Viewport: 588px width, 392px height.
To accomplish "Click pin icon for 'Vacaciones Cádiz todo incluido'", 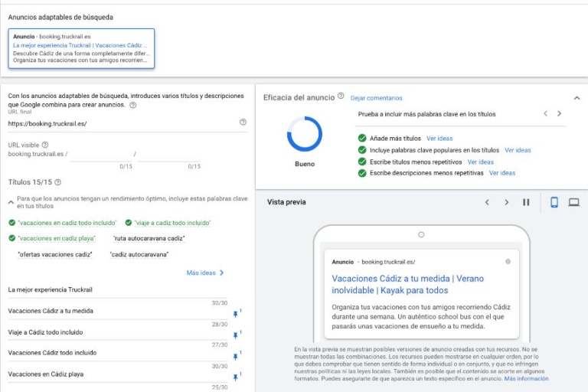I will click(x=236, y=356).
